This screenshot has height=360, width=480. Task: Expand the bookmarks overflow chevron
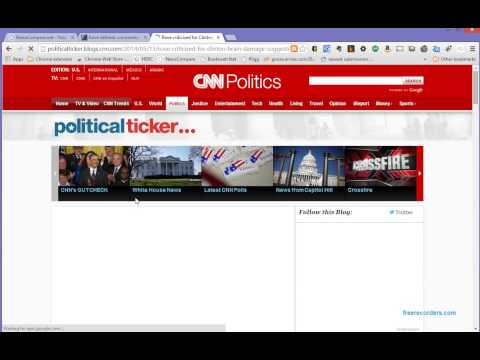tap(425, 59)
